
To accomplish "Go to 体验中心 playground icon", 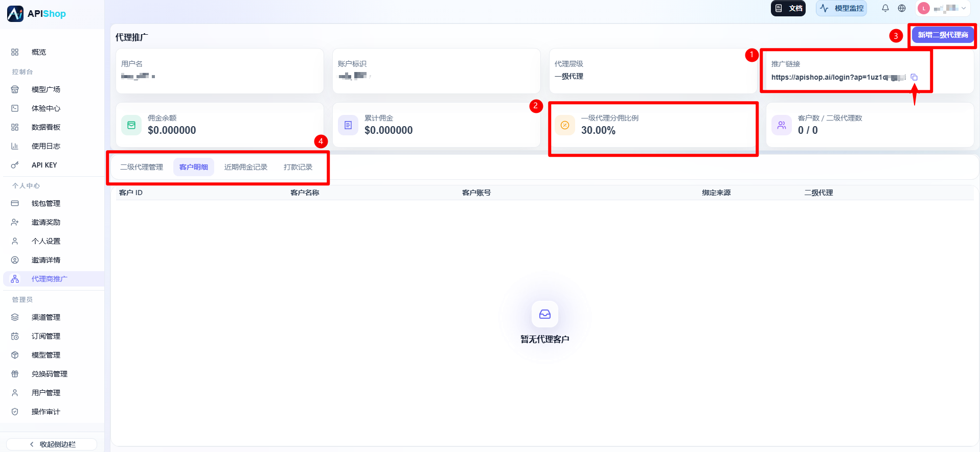I will point(15,108).
